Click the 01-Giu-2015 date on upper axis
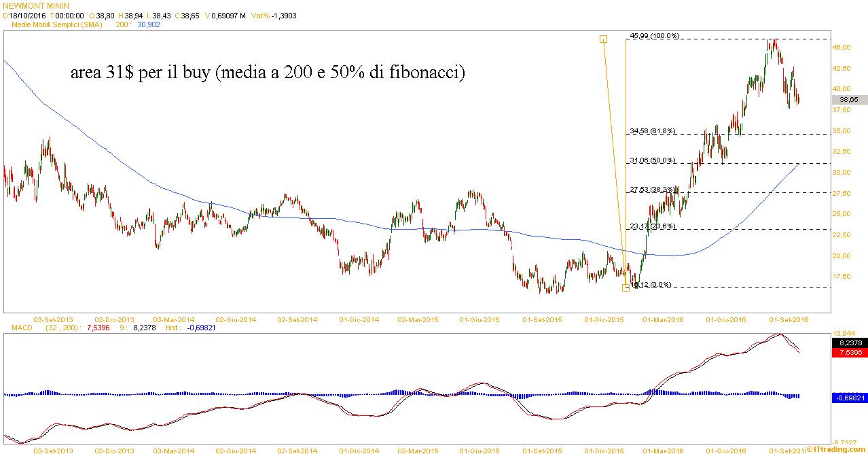 point(480,318)
